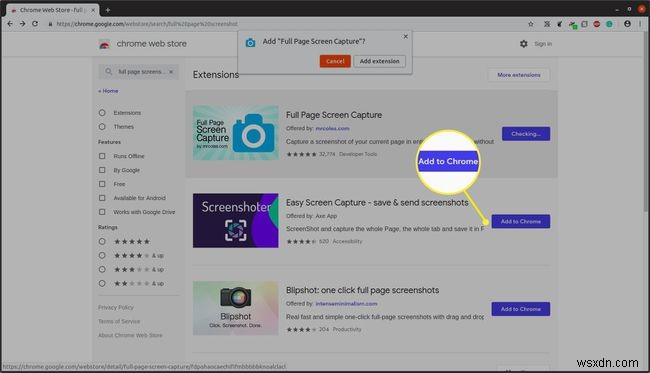Click Cancel in the add extension dialog
This screenshot has height=373, width=650.
pyautogui.click(x=335, y=61)
